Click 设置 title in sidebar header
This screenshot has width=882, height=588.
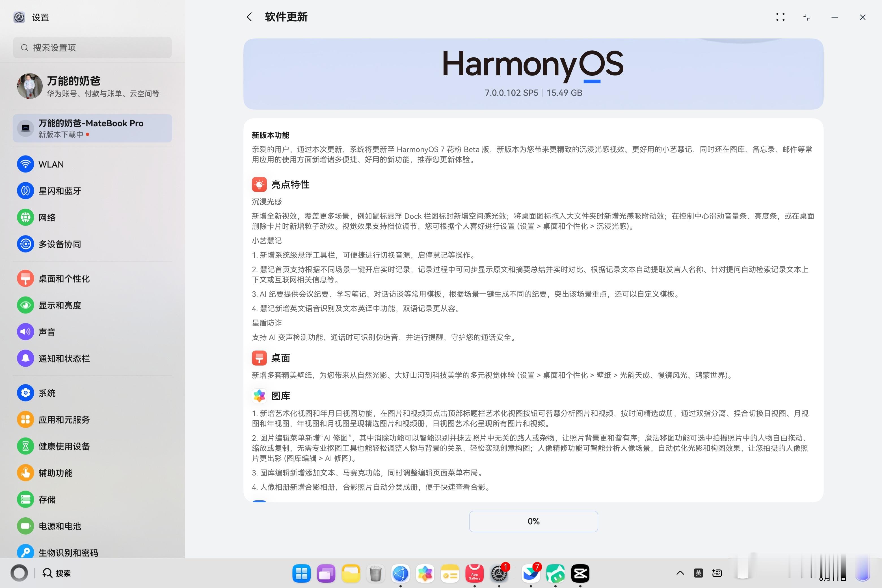coord(40,17)
